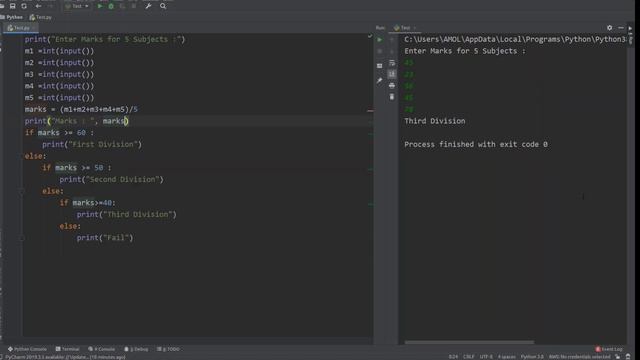This screenshot has width=640, height=360.
Task: Click the editor line 'marks = (m1+m2+m3+m4+m5)/5'
Action: (81, 109)
